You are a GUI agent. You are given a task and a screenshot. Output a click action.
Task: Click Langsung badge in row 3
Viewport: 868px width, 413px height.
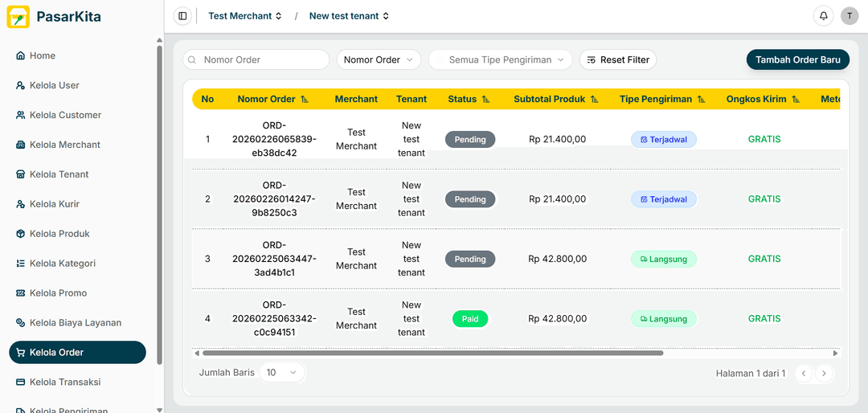[x=664, y=259]
